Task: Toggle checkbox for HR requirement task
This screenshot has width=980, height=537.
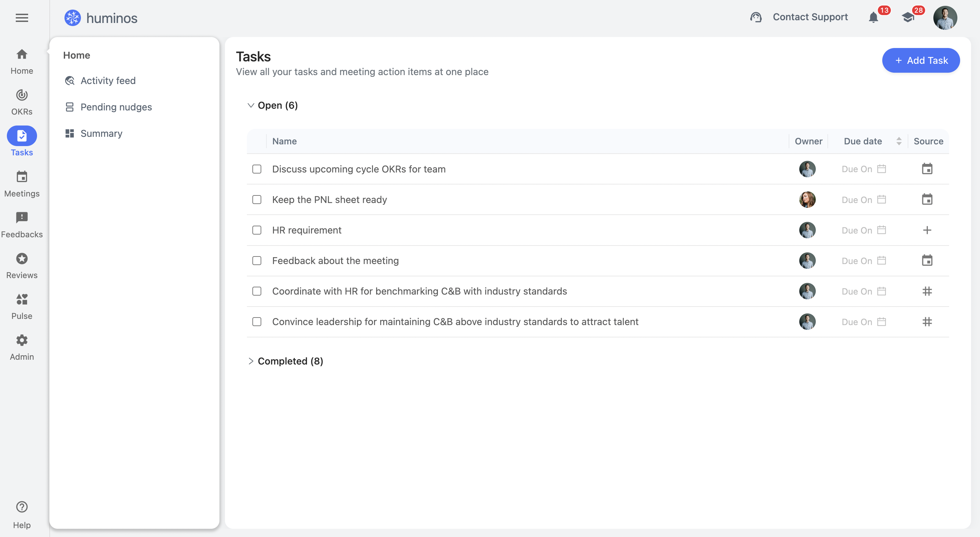Action: tap(257, 229)
